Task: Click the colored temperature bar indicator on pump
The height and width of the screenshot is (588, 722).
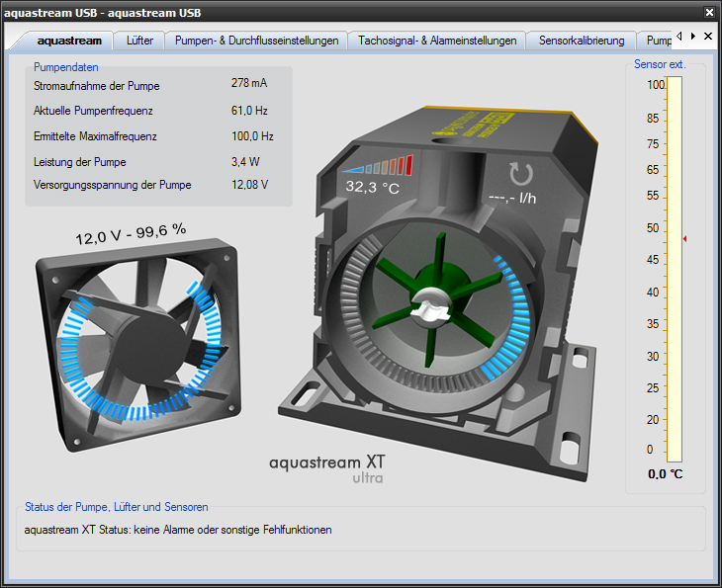Action: pyautogui.click(x=378, y=166)
